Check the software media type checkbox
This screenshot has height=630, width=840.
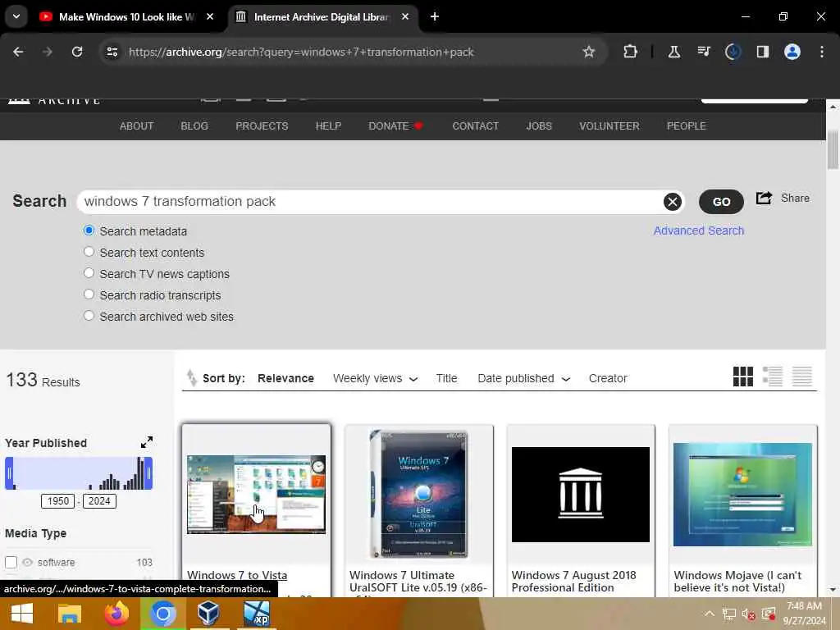click(11, 562)
